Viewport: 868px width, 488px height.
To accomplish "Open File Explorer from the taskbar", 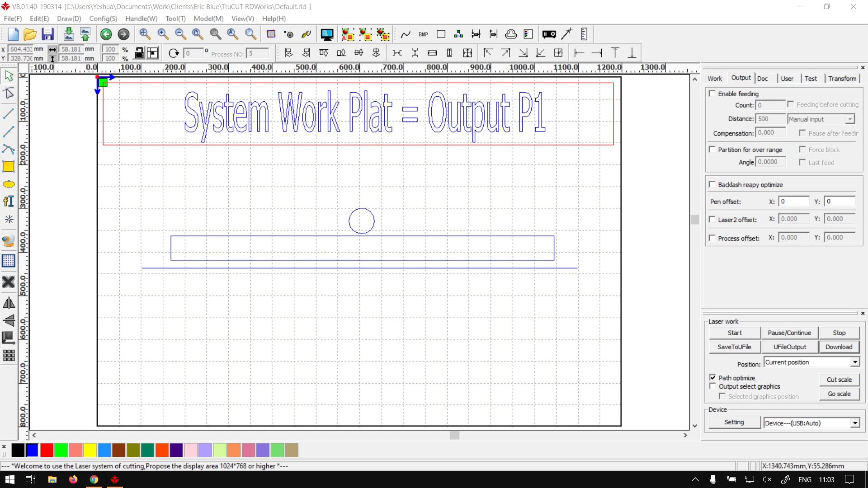I will (52, 479).
